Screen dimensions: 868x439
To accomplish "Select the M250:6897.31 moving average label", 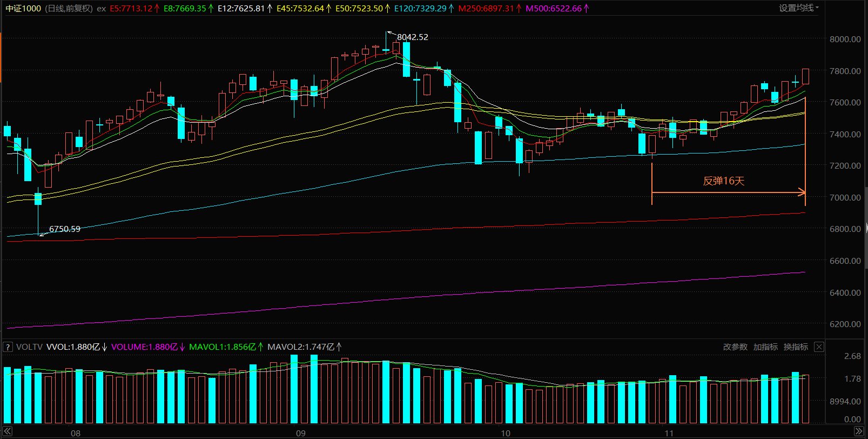I will tap(486, 9).
